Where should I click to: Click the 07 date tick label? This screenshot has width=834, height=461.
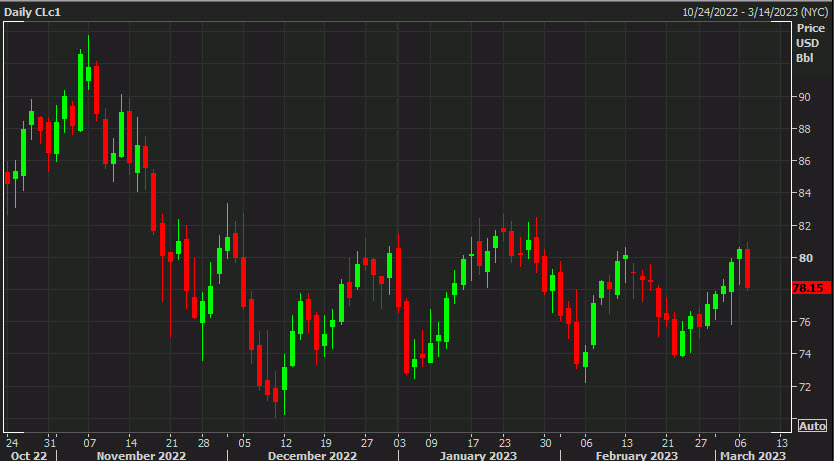pyautogui.click(x=89, y=443)
